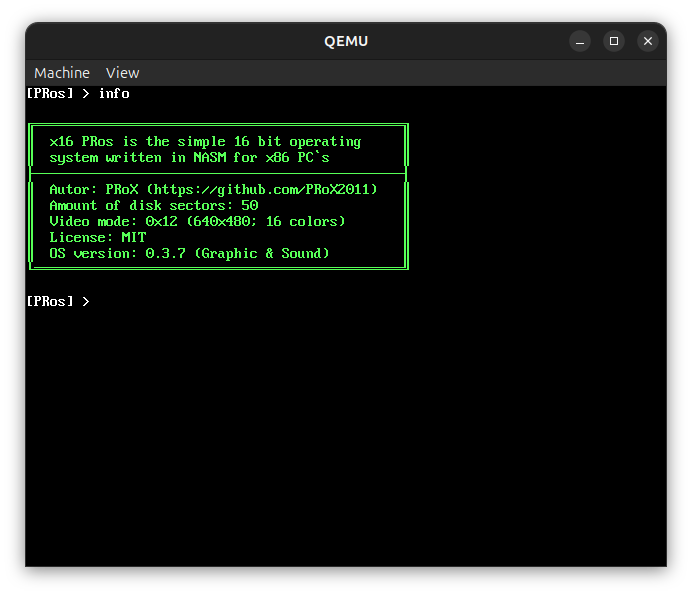This screenshot has width=692, height=595.
Task: Click the empty '[PRos] >' prompt at bottom
Action: (58, 301)
